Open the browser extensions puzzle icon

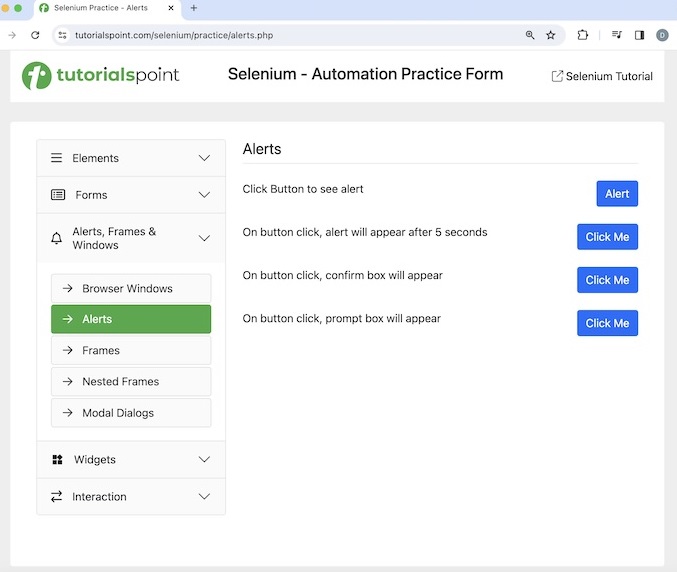(x=583, y=35)
